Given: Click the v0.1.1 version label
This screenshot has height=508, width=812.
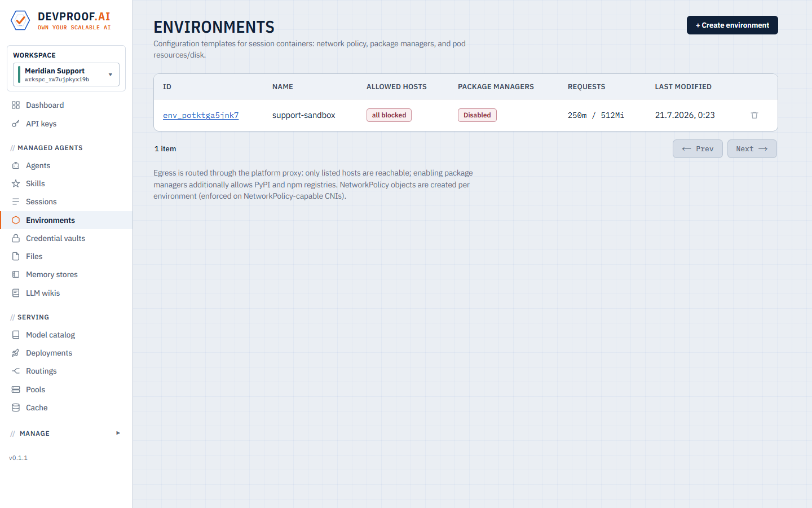Looking at the screenshot, I should click(x=18, y=458).
